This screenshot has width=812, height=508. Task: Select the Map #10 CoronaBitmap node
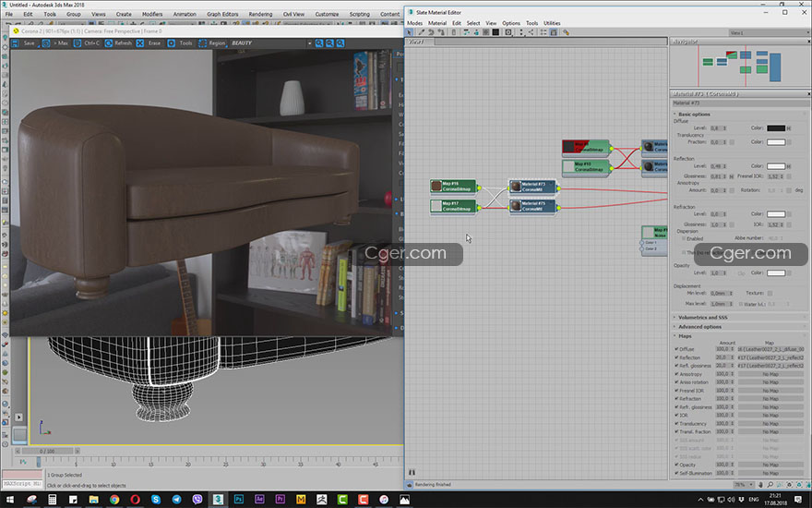coord(586,166)
